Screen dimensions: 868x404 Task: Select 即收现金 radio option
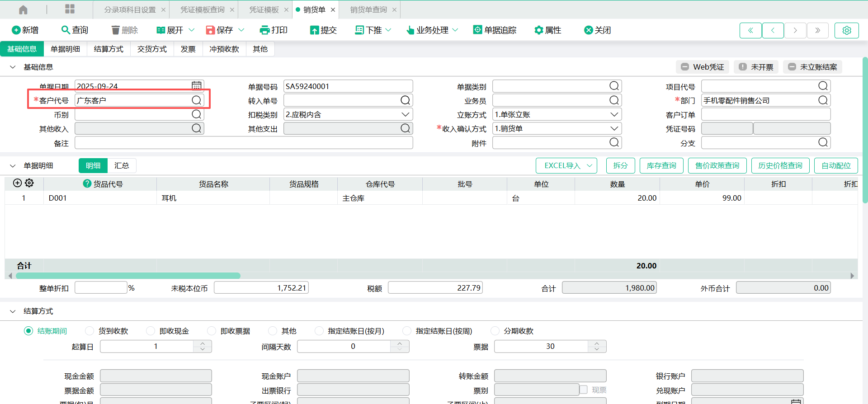151,331
